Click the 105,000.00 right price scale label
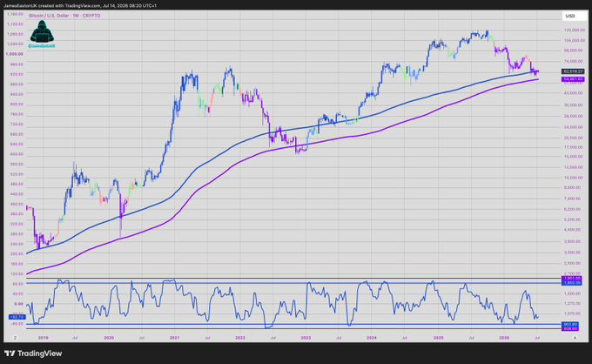The height and width of the screenshot is (364, 592). [575, 40]
